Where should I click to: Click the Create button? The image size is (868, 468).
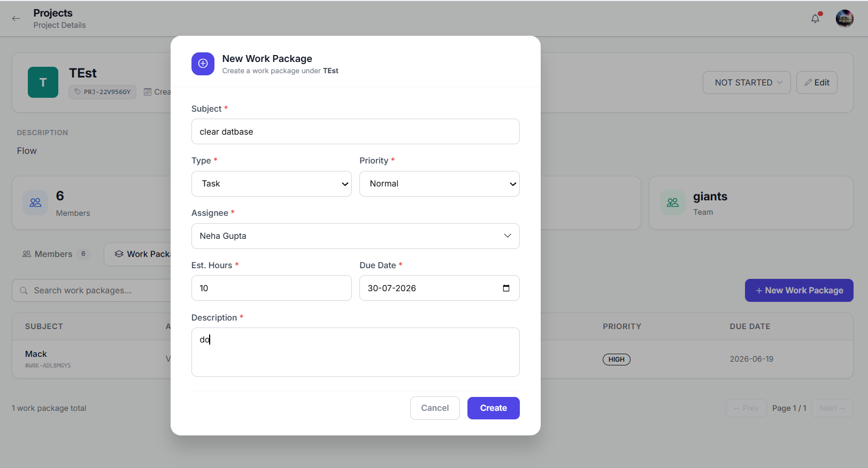click(x=494, y=408)
